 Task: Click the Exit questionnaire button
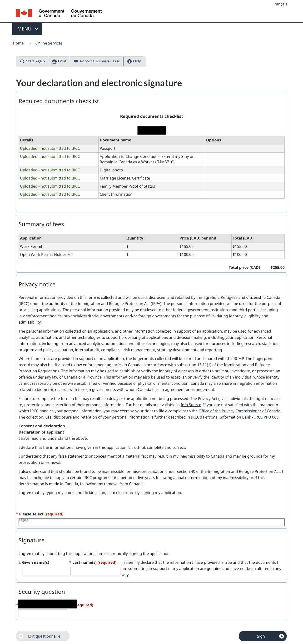tap(44, 636)
